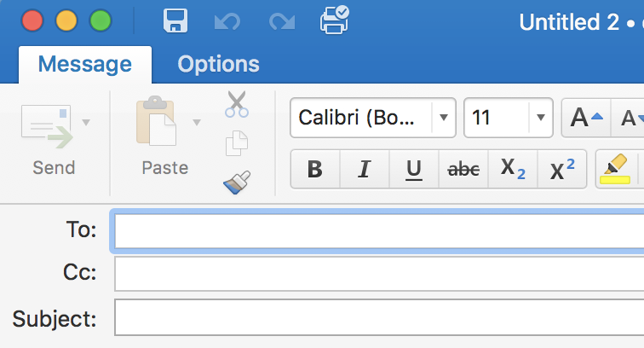Switch to the Options tab
The width and height of the screenshot is (644, 348).
pos(218,64)
